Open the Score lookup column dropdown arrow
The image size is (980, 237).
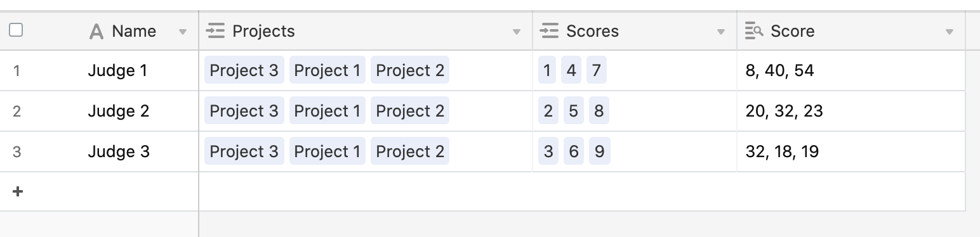[x=950, y=32]
